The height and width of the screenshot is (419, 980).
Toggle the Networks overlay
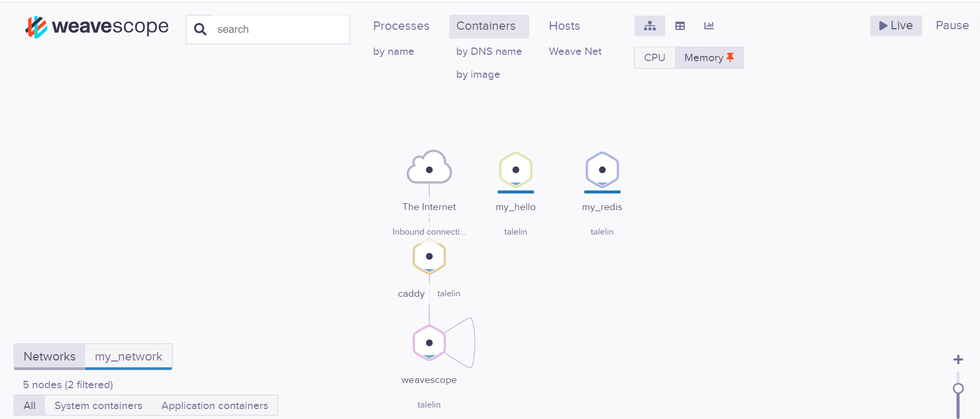tap(50, 356)
